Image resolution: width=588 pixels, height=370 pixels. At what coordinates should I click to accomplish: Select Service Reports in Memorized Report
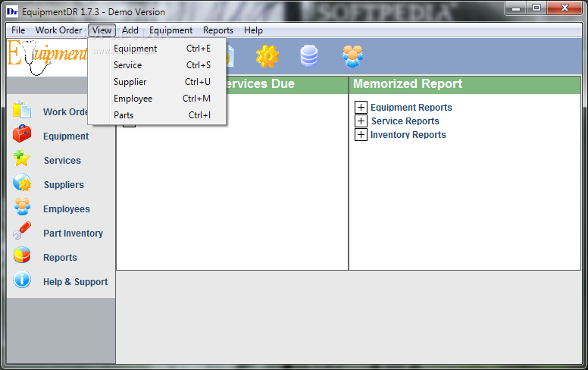(405, 121)
